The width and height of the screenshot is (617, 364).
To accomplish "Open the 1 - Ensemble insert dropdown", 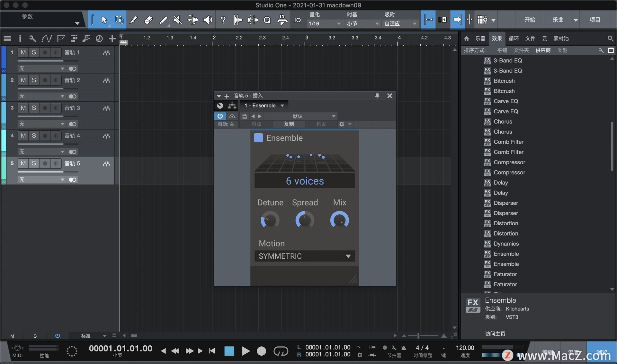I will click(264, 105).
